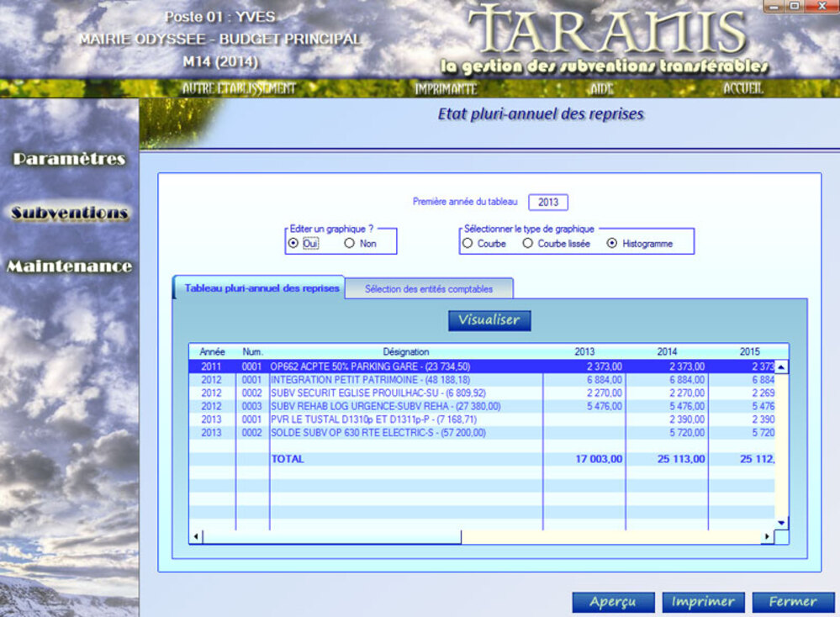The image size is (840, 617).
Task: Choose the 'Courbe' graph type
Action: pos(468,244)
